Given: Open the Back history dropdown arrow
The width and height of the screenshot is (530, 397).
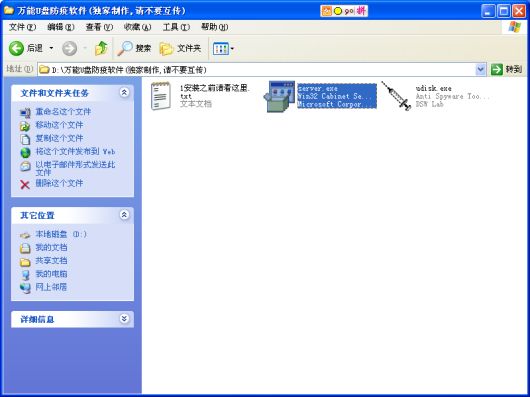Looking at the screenshot, I should (51, 48).
